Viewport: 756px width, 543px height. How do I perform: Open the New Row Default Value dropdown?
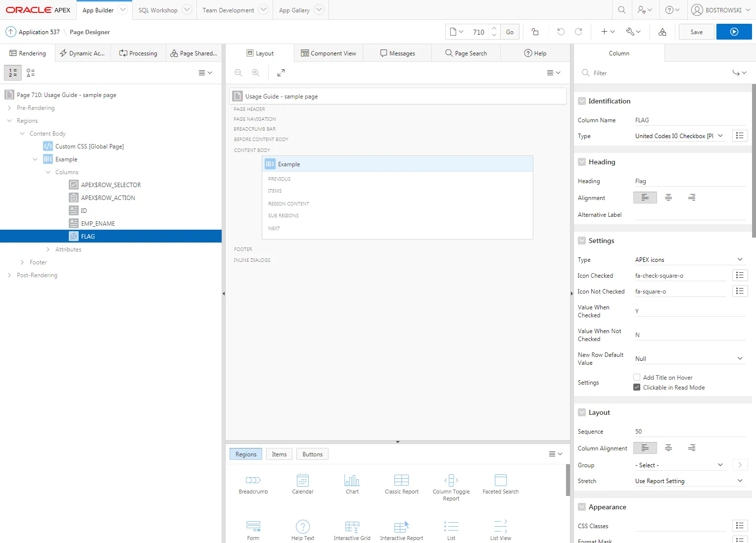pos(689,359)
